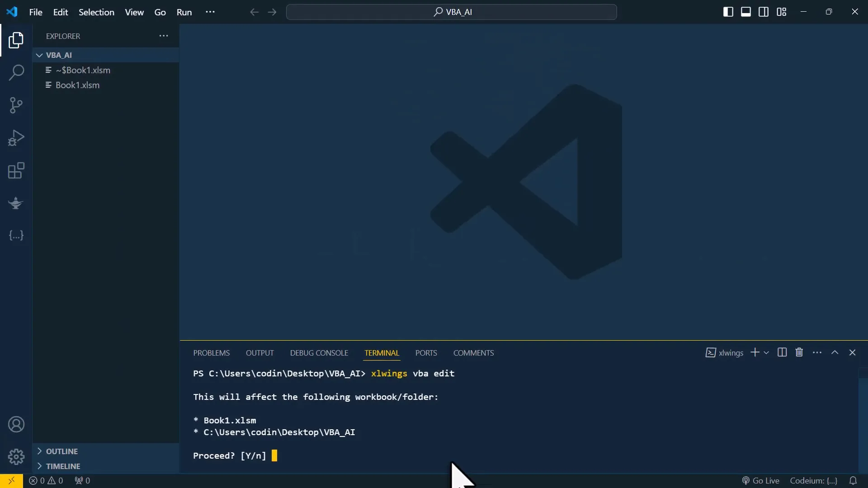Open the Accounts icon in the activity bar
868x488 pixels.
[x=16, y=425]
